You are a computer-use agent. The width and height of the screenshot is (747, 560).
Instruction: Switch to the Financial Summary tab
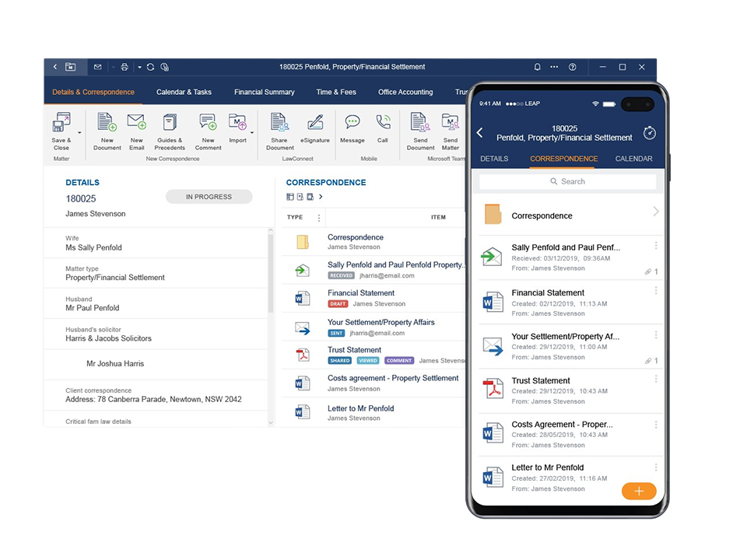[x=264, y=92]
